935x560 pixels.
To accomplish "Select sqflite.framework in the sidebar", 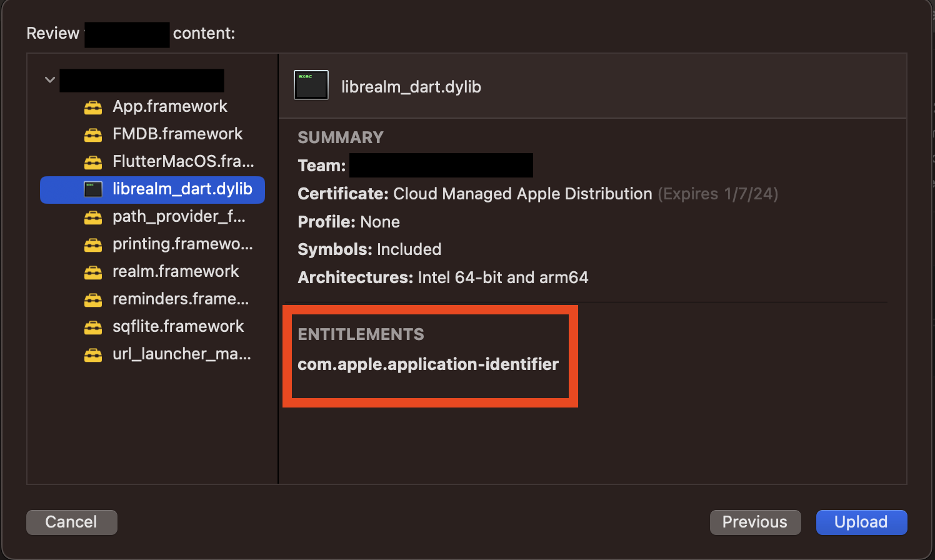I will pyautogui.click(x=177, y=326).
